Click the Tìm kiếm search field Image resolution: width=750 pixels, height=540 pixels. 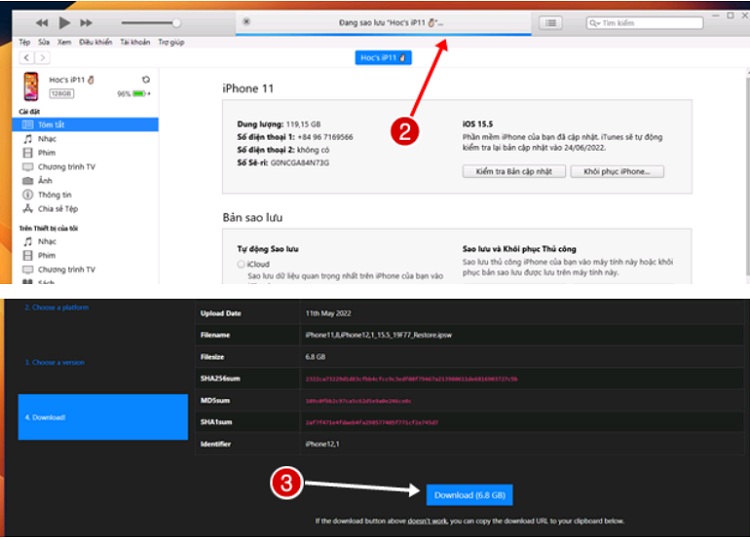click(x=644, y=23)
